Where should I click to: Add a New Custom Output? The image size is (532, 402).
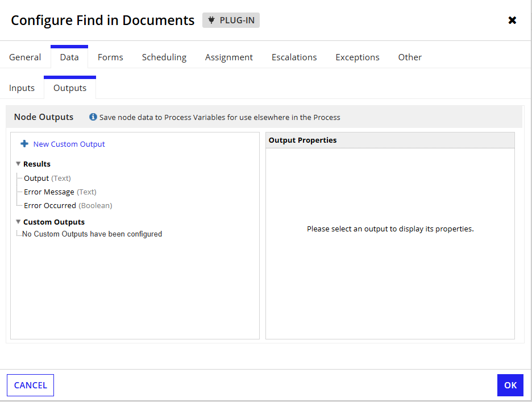69,144
